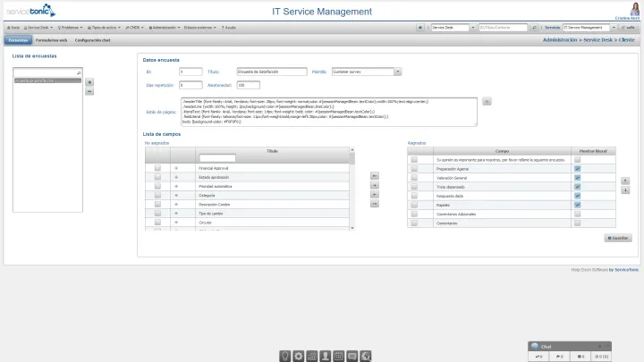This screenshot has height=362, width=644.
Task: Click the drag handle for Financial Approval
Action: click(x=176, y=168)
